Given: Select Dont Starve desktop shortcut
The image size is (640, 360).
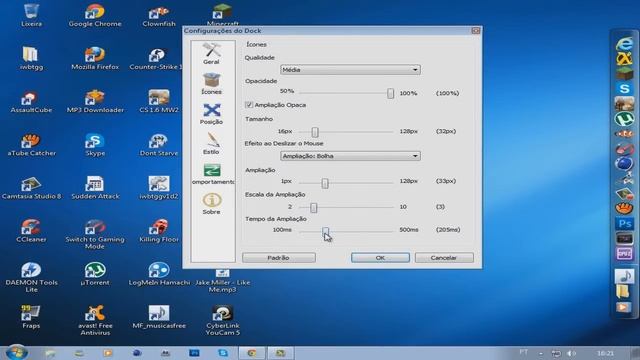Looking at the screenshot, I should coord(159,145).
